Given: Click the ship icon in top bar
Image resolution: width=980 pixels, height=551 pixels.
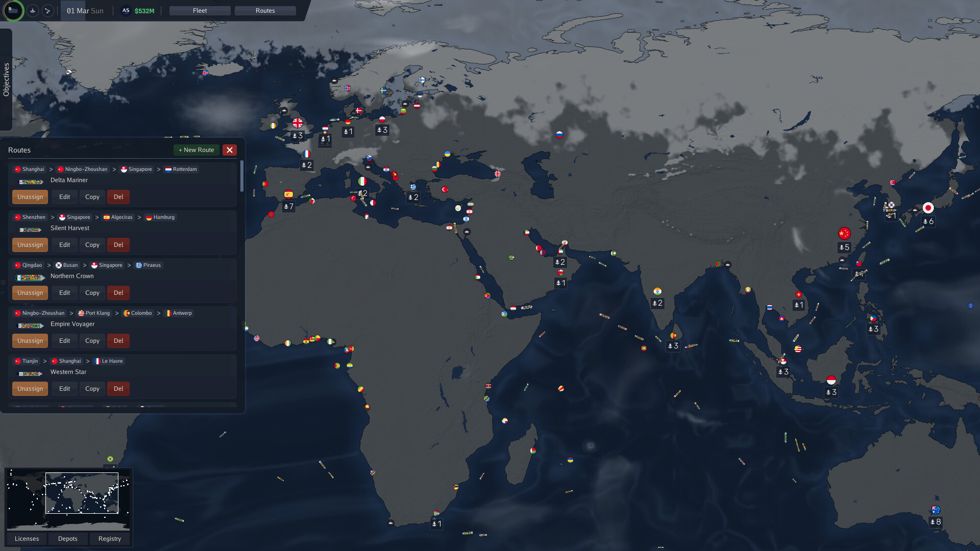Looking at the screenshot, I should pos(33,10).
